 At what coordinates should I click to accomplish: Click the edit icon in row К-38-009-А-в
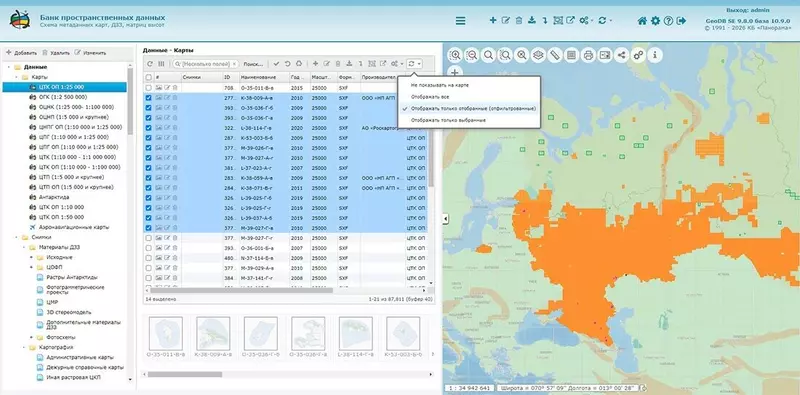pyautogui.click(x=167, y=98)
